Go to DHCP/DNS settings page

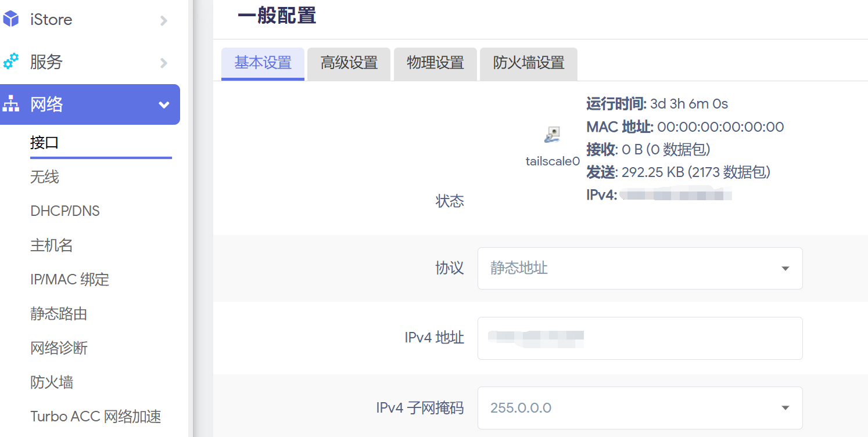(x=65, y=211)
